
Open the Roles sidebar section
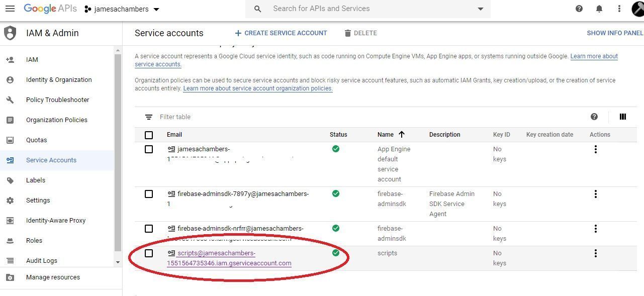(x=34, y=240)
